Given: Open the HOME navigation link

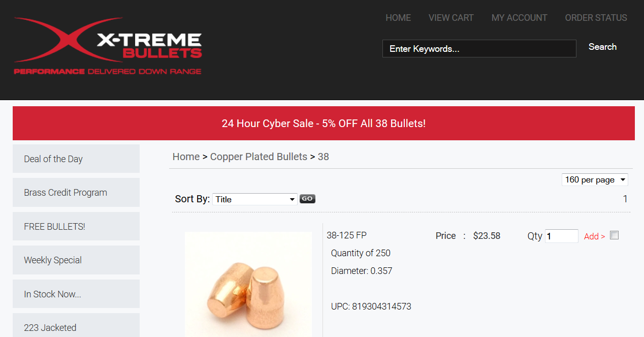Looking at the screenshot, I should (x=398, y=18).
